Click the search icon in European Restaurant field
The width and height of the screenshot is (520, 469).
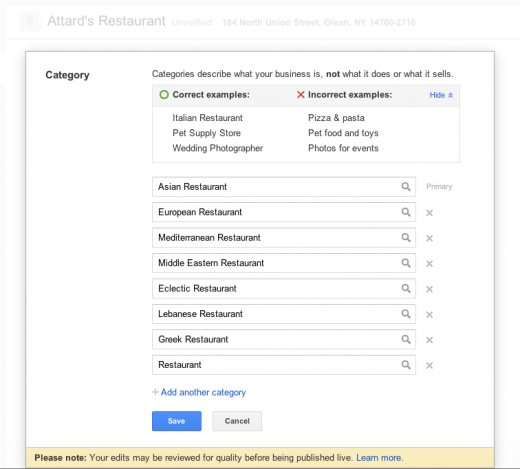406,212
